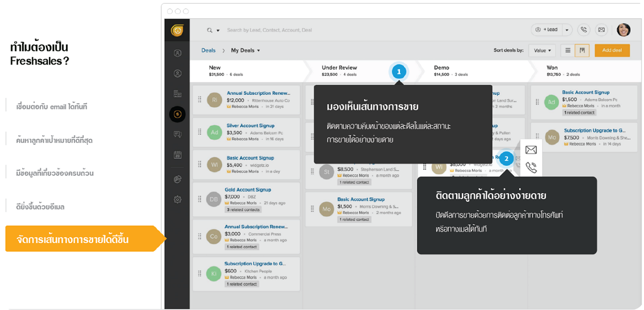
Task: Open Basic Account Signup deal for Adams Balcom
Action: point(586,92)
